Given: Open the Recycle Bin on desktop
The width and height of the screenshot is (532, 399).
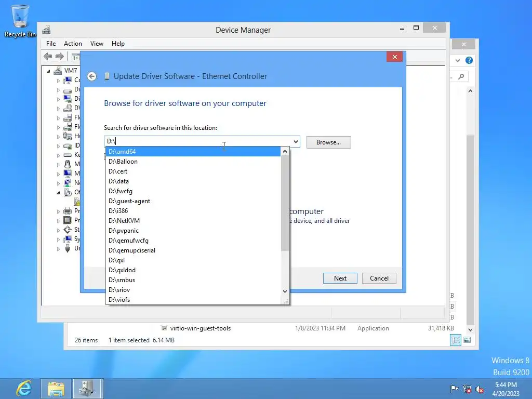Looking at the screenshot, I should [20, 21].
